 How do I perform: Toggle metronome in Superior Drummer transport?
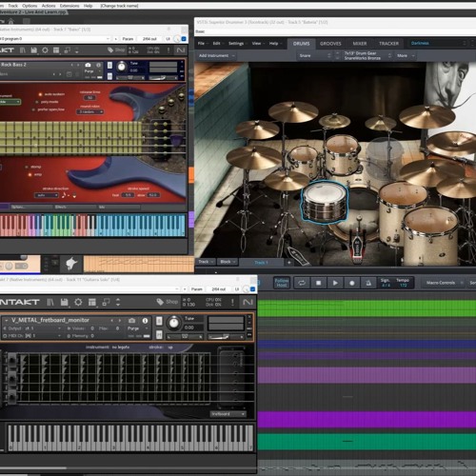(368, 283)
